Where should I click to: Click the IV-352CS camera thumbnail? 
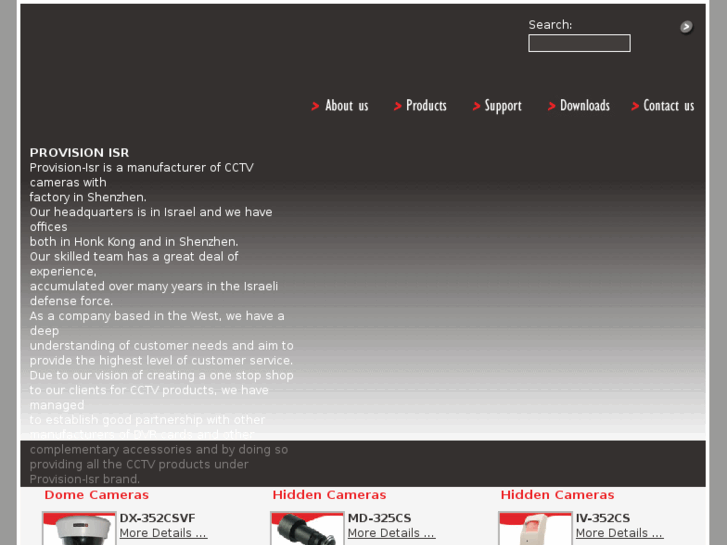pos(535,528)
